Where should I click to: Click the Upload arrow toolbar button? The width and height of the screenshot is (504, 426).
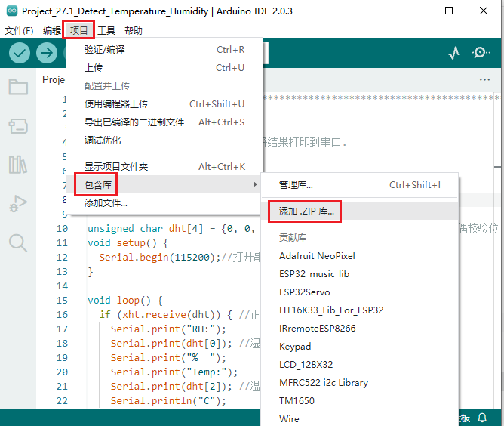pyautogui.click(x=47, y=53)
